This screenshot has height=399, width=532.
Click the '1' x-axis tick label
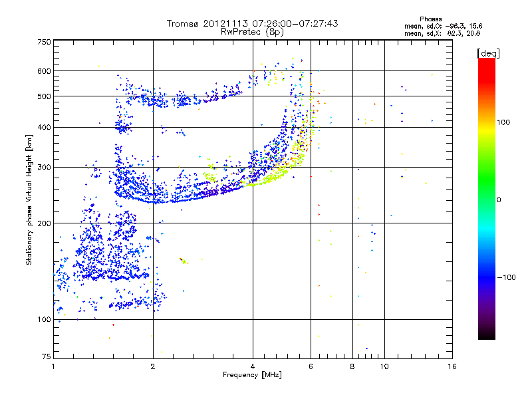(x=53, y=366)
